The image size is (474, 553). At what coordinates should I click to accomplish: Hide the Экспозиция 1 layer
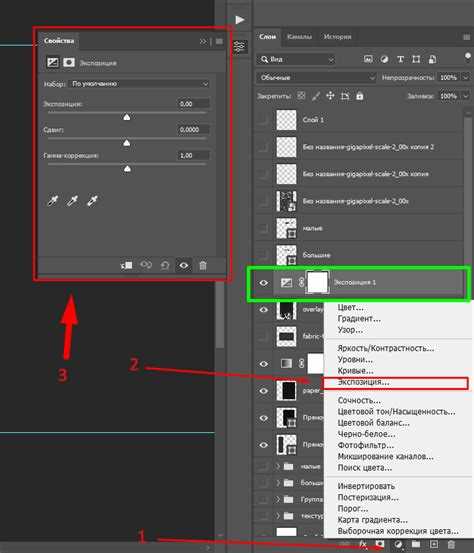point(263,283)
